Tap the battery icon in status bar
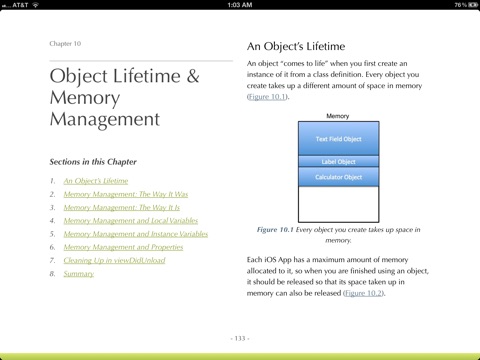480x360 pixels. [473, 5]
